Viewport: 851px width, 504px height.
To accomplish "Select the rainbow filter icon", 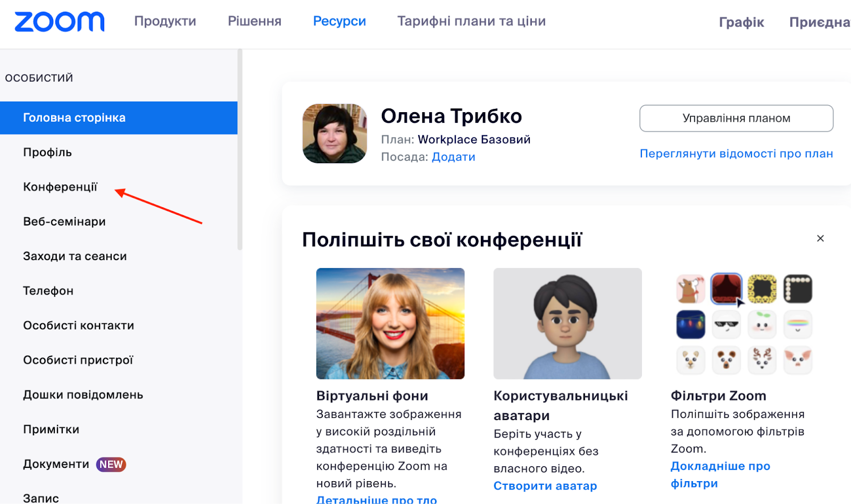I will point(798,324).
